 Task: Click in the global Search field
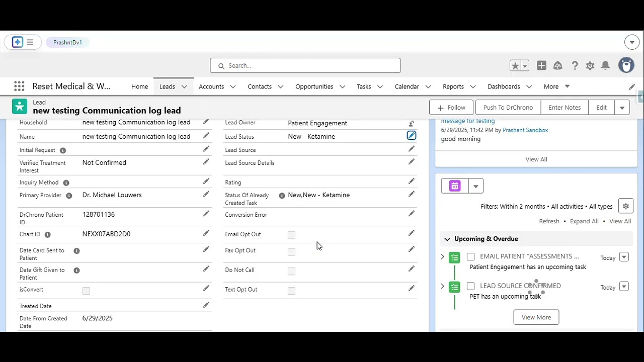pyautogui.click(x=305, y=65)
